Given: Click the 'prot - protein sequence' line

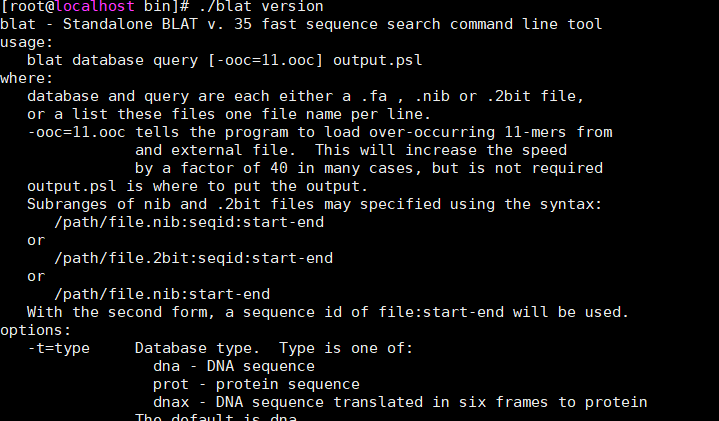Looking at the screenshot, I should 256,384.
